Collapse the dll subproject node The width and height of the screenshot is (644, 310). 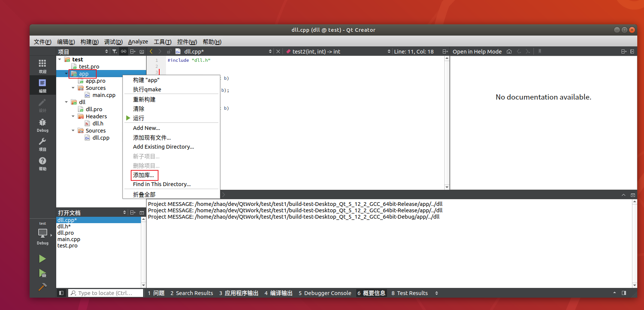click(x=66, y=102)
